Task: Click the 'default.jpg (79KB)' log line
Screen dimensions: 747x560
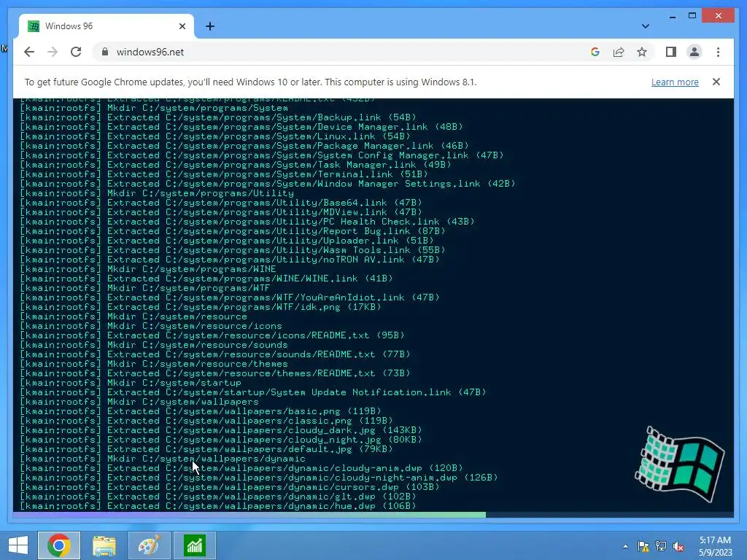Action: click(x=206, y=449)
